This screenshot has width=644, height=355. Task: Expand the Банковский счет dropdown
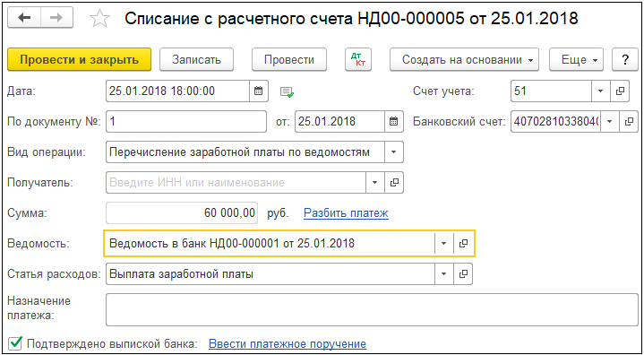[610, 122]
